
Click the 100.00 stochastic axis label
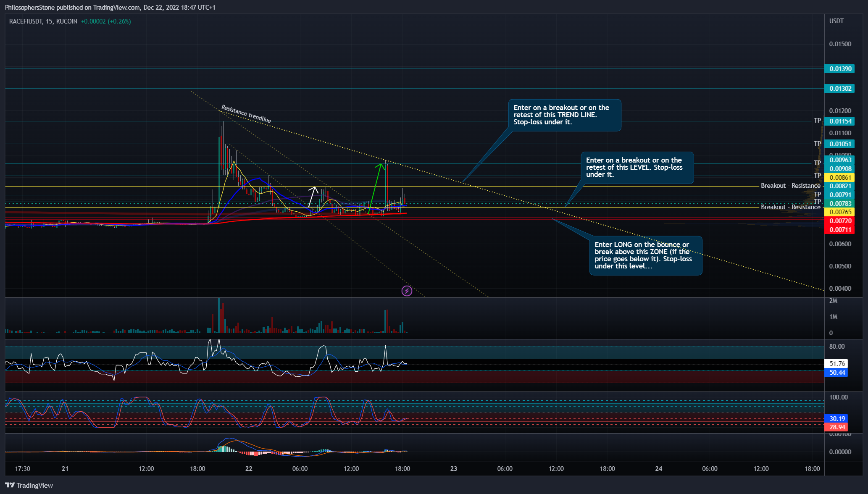coord(838,397)
